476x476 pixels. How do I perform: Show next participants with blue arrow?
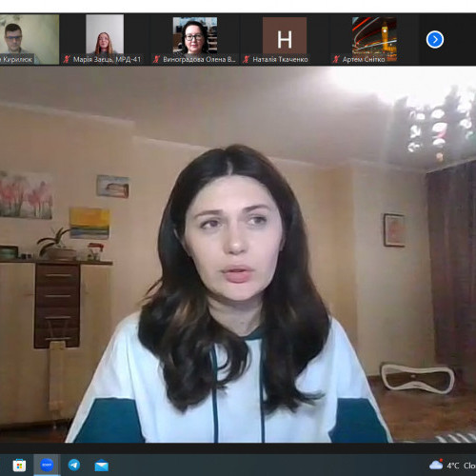435,40
